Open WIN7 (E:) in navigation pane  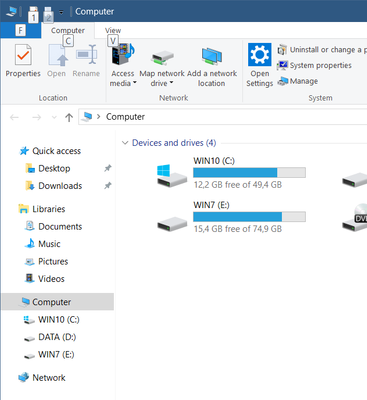(56, 354)
